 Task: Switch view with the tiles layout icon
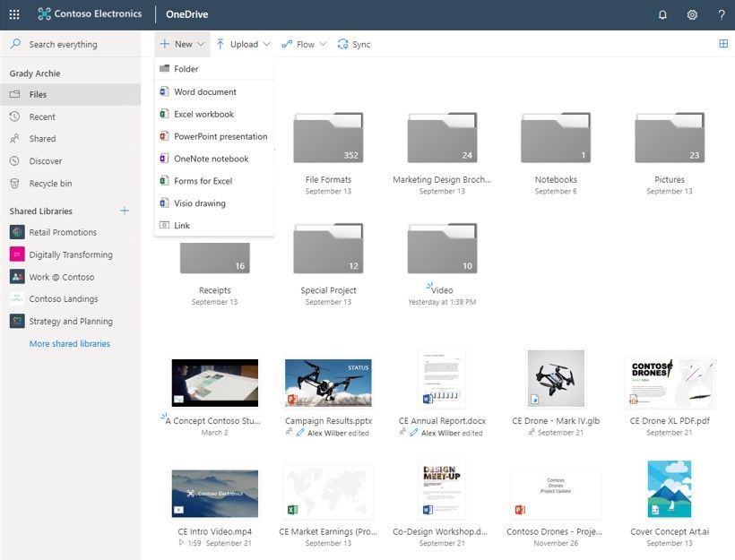(723, 44)
